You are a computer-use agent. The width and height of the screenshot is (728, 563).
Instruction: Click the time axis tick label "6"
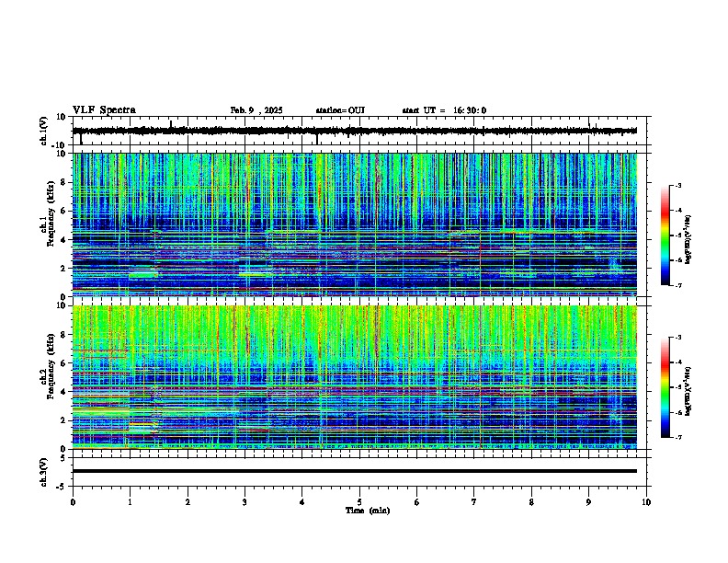(416, 502)
